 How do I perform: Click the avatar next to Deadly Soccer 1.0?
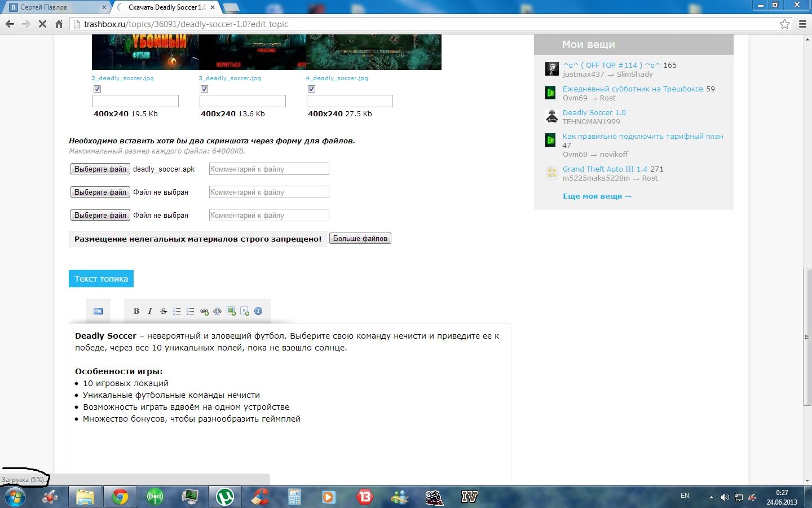coord(552,116)
